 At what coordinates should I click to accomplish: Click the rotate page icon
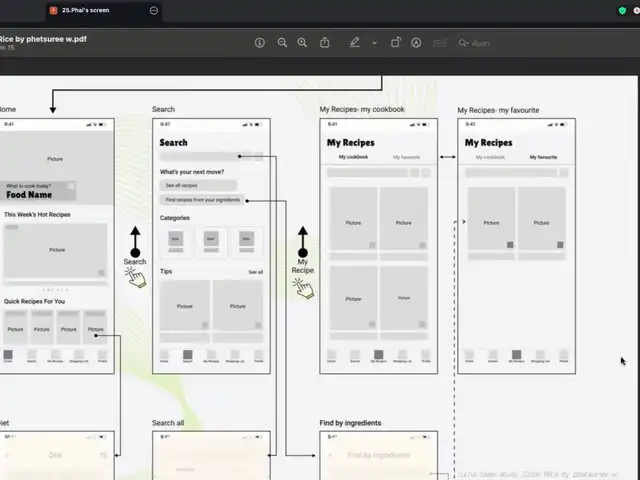395,43
